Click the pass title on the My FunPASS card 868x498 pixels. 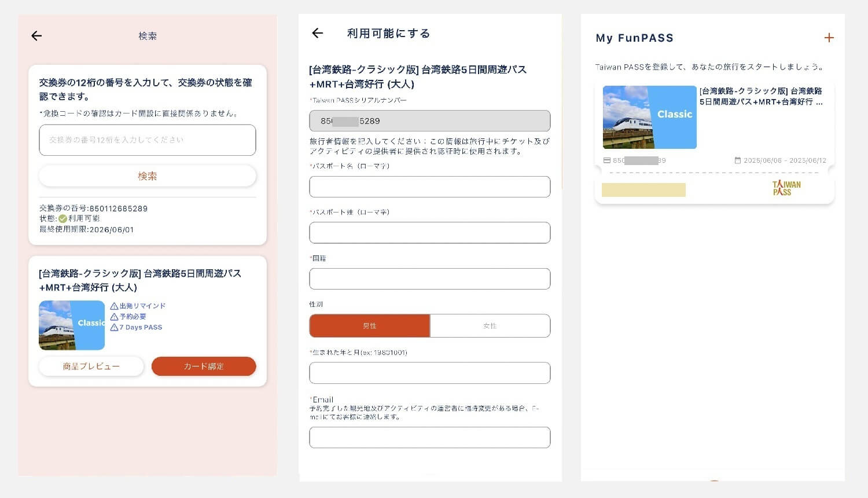pyautogui.click(x=761, y=96)
